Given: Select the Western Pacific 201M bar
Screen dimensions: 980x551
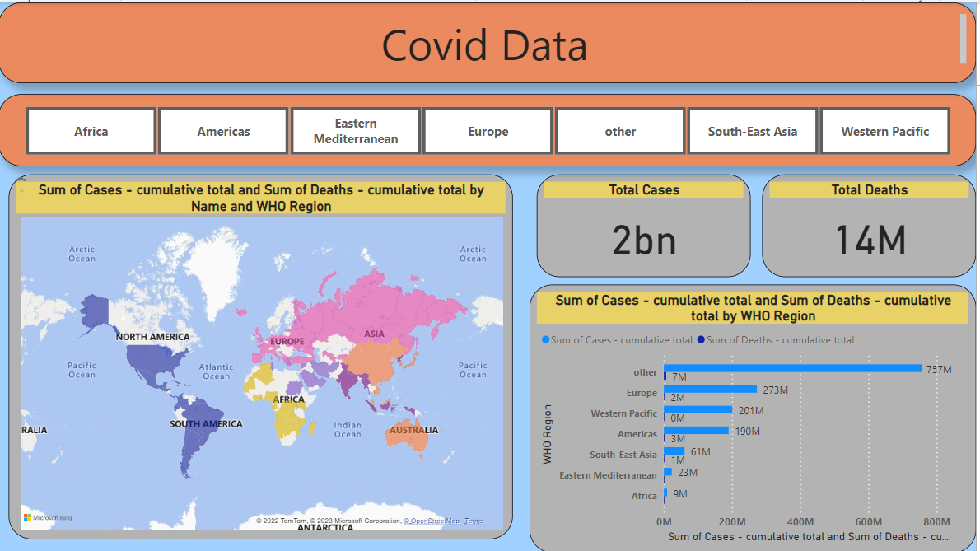Looking at the screenshot, I should [698, 410].
